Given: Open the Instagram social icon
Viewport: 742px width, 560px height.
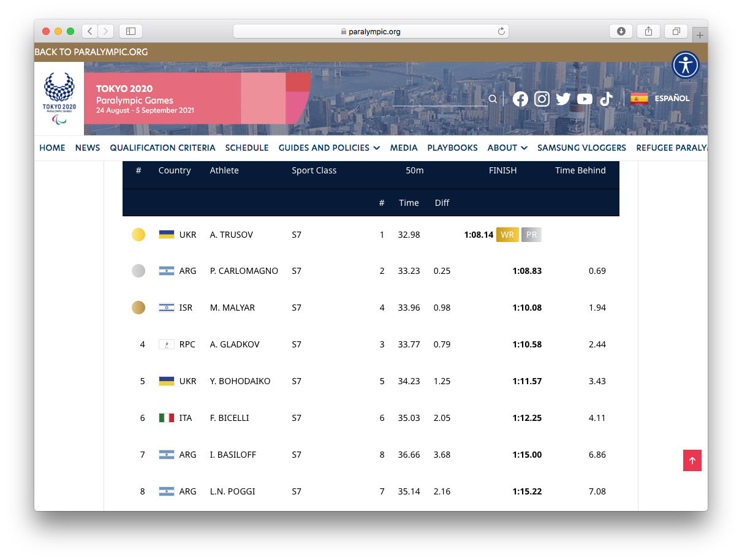Looking at the screenshot, I should coord(542,99).
